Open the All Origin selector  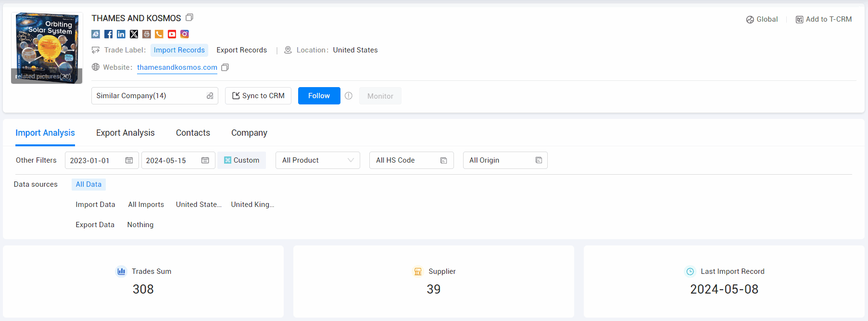point(505,160)
